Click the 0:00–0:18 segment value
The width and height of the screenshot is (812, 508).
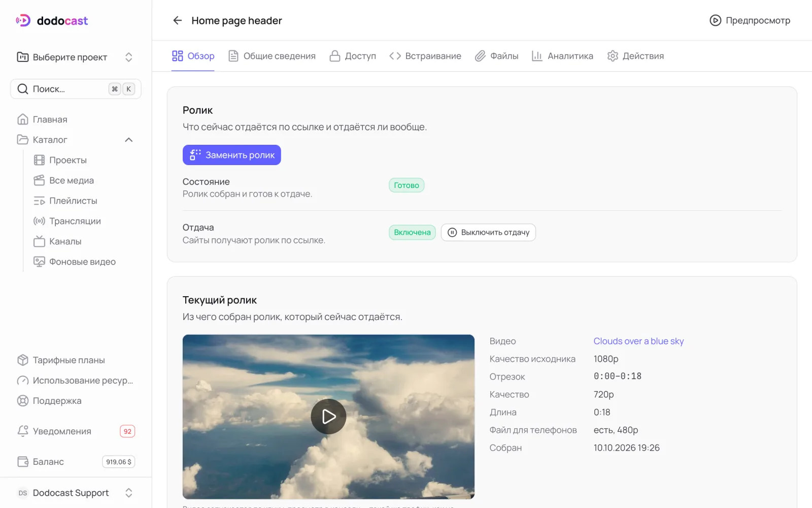point(618,376)
